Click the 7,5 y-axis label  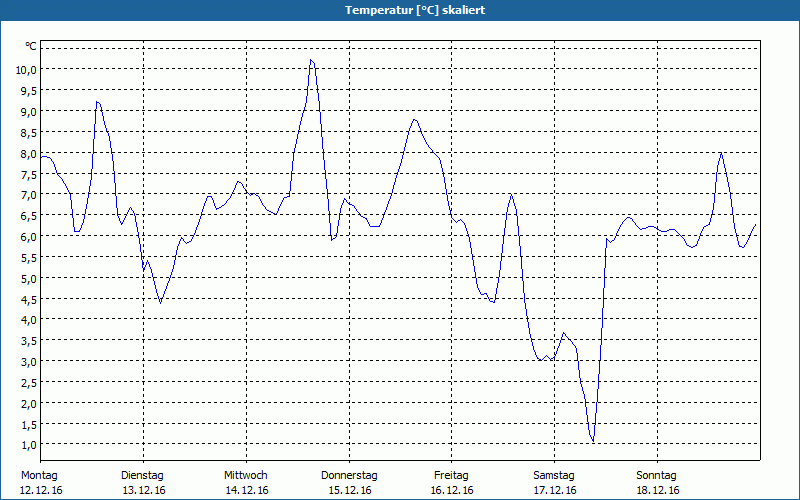click(x=28, y=174)
